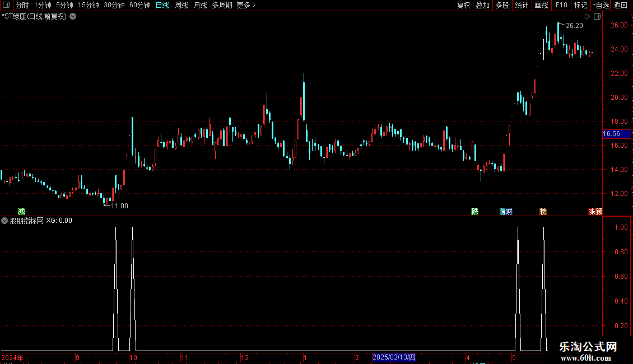Screen dimensions: 633x364
Task: Select the 5分钟 period
Action: pyautogui.click(x=64, y=5)
